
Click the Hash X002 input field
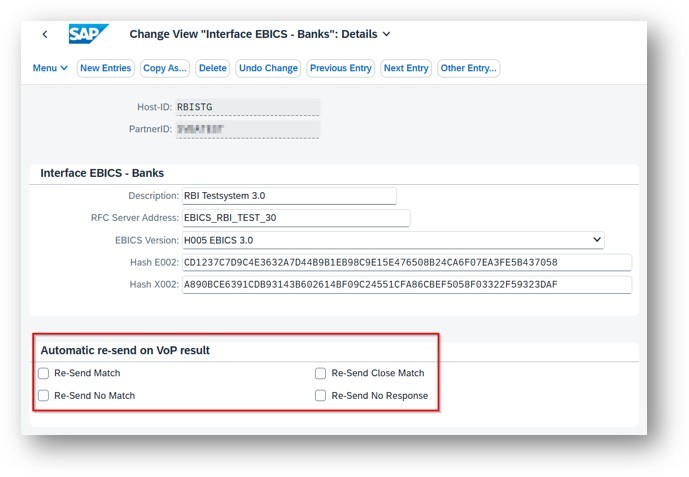[x=407, y=285]
